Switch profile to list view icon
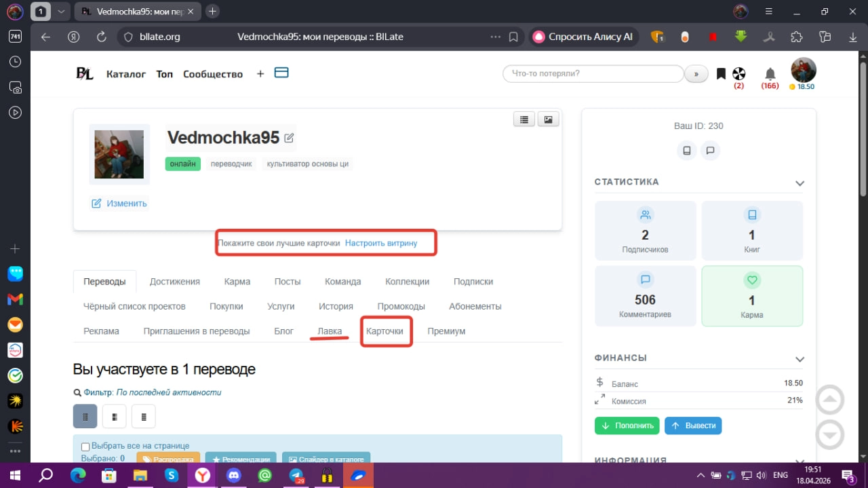This screenshot has height=488, width=868. [x=524, y=119]
